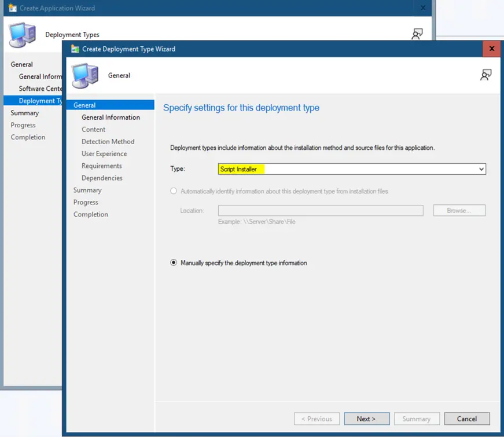The image size is (504, 437).
Task: Click the Type label
Action: [178, 169]
